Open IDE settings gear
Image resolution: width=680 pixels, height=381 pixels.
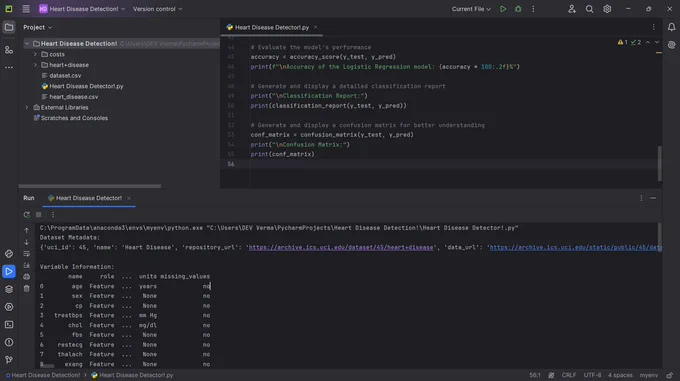(607, 9)
